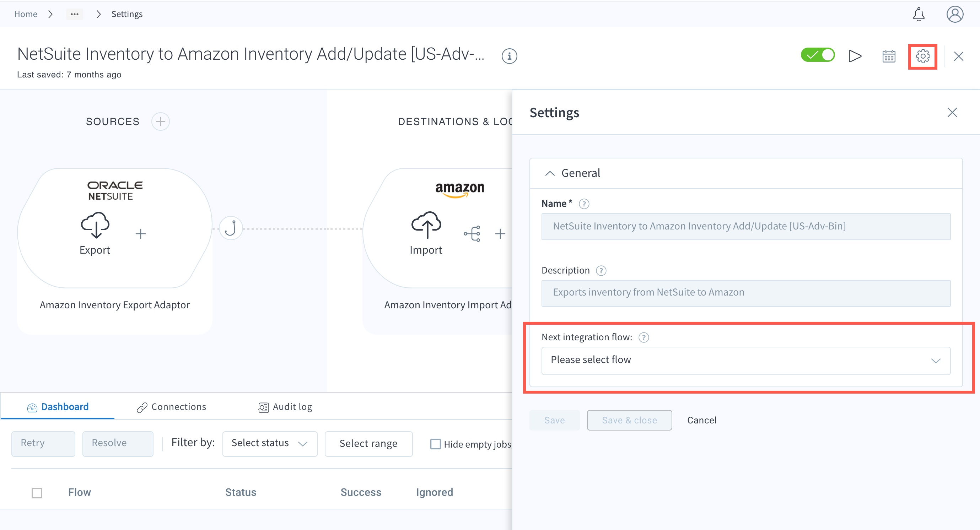Viewport: 980px width, 530px height.
Task: Click the NetSuite Export cloud icon
Action: (95, 225)
